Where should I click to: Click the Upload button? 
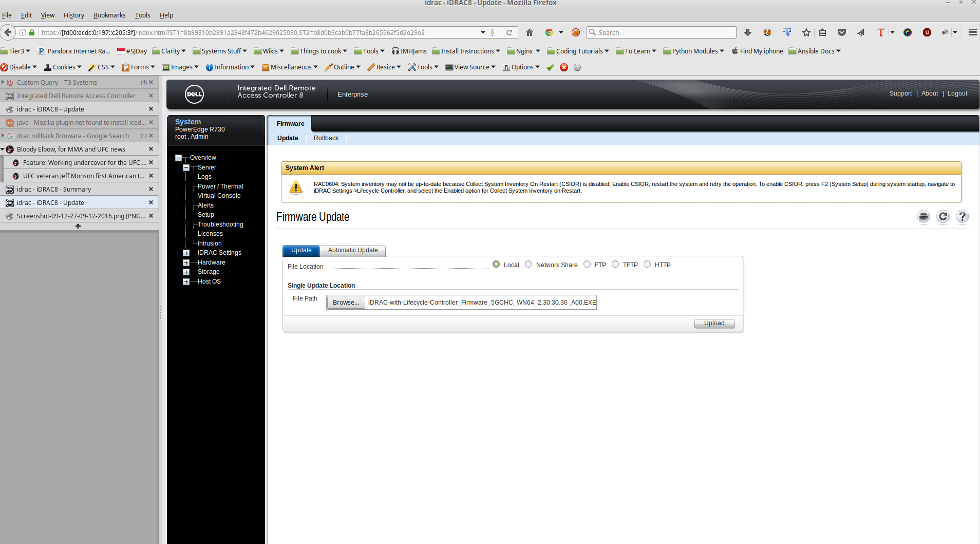(714, 323)
